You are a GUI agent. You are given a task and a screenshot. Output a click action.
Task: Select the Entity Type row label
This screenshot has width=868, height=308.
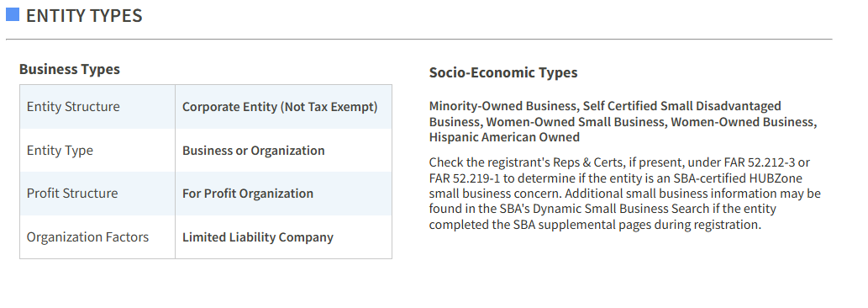(60, 151)
